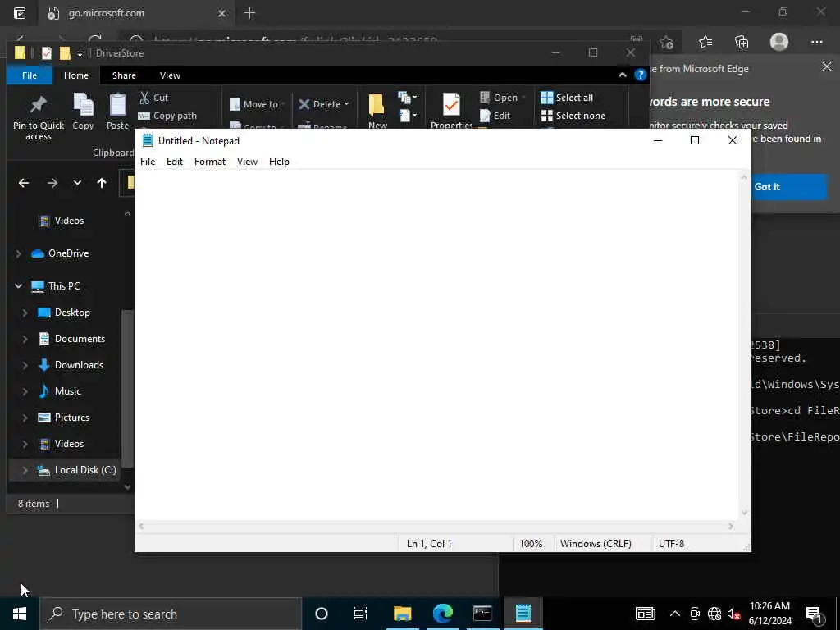Close the Edge password monitor popup
The width and height of the screenshot is (840, 630).
point(827,66)
